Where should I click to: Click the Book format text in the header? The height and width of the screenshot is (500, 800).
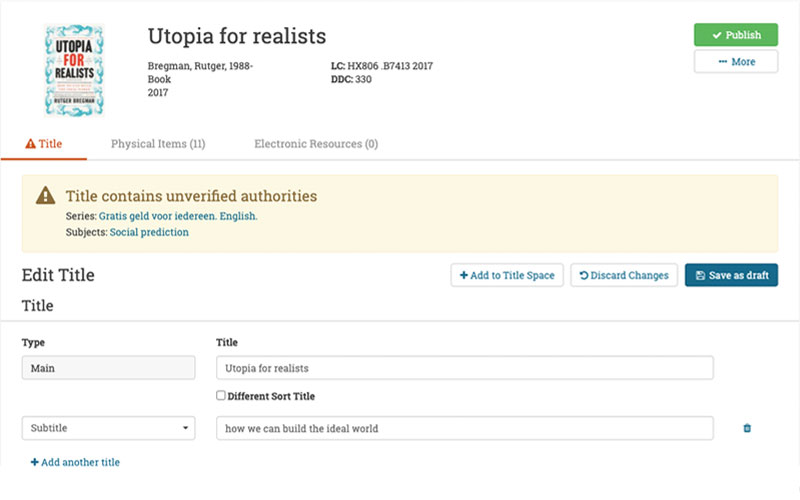[x=159, y=79]
